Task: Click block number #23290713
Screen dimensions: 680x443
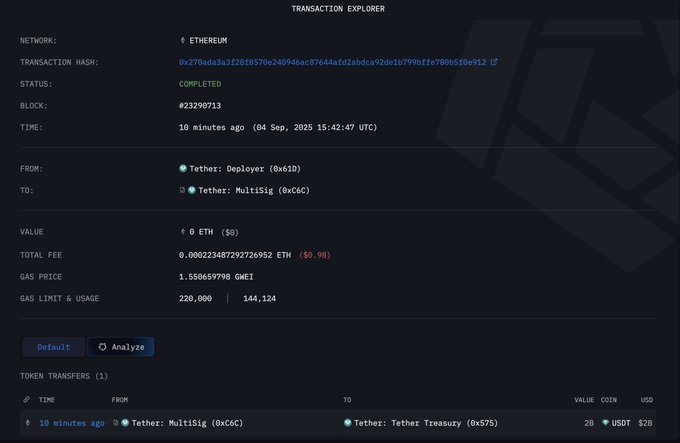Action: pyautogui.click(x=200, y=106)
